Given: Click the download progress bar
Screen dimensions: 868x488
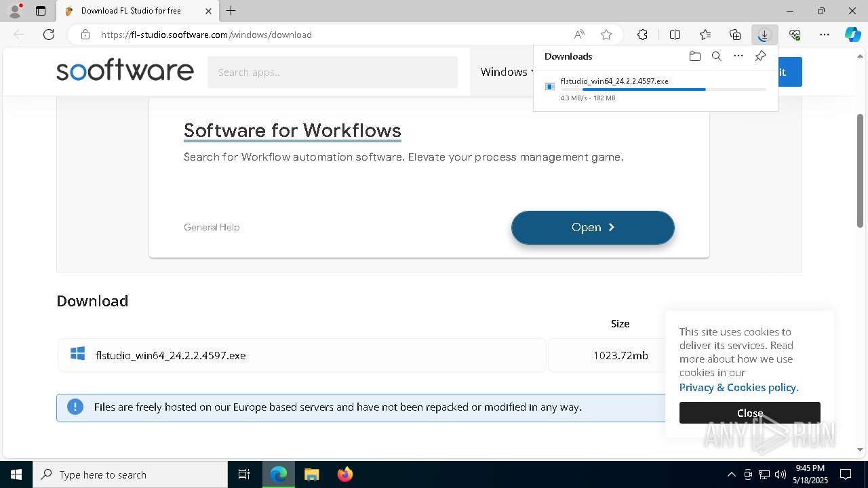Looking at the screenshot, I should (x=664, y=89).
